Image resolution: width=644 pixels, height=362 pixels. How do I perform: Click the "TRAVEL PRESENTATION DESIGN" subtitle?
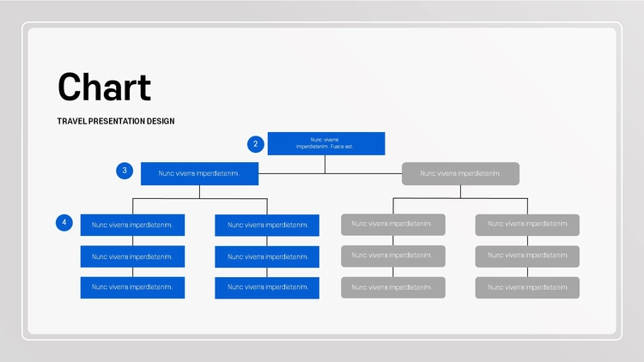pos(116,121)
